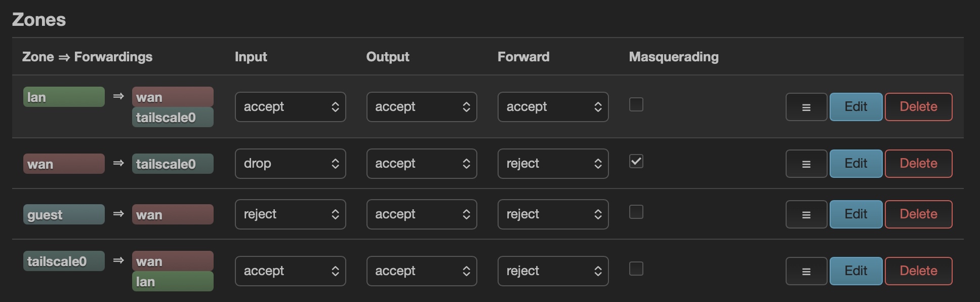Edit the tailscale0 zone

click(x=855, y=271)
